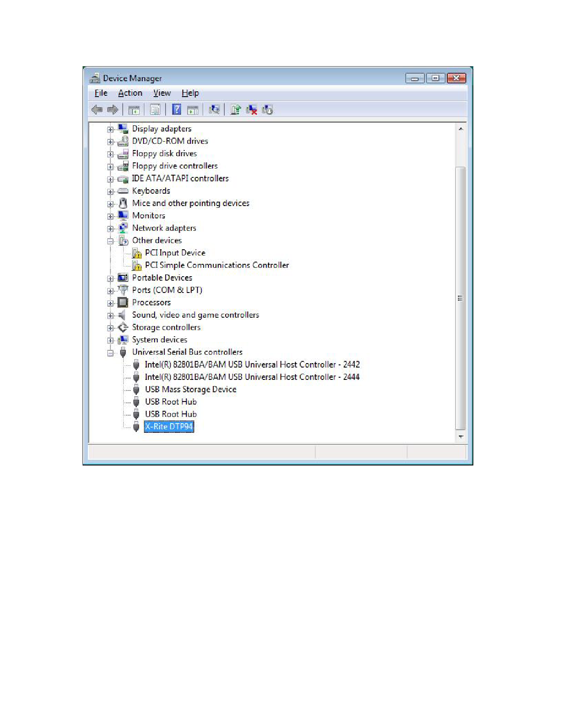The height and width of the screenshot is (728, 563).
Task: Select the USB Mass Storage Device entry
Action: click(x=190, y=390)
